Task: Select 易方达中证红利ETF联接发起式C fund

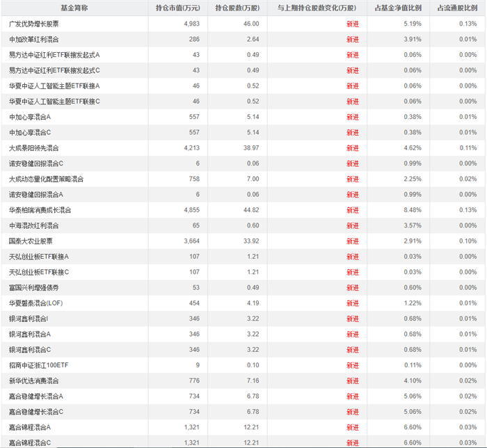Action: 54,70
